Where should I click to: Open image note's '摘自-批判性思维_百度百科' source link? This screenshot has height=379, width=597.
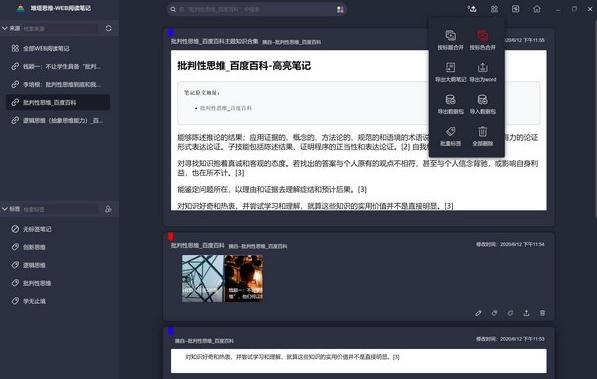point(258,246)
